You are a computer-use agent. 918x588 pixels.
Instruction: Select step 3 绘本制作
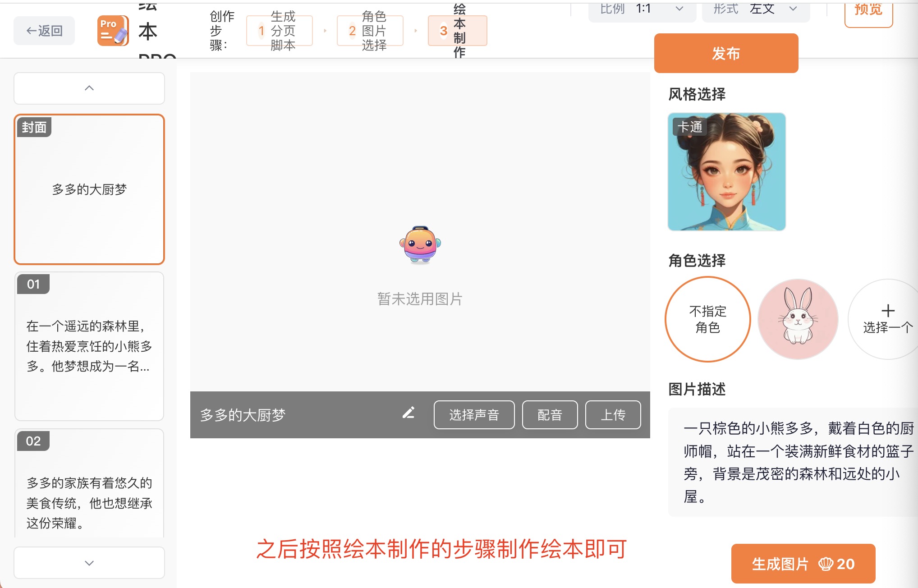(x=457, y=31)
